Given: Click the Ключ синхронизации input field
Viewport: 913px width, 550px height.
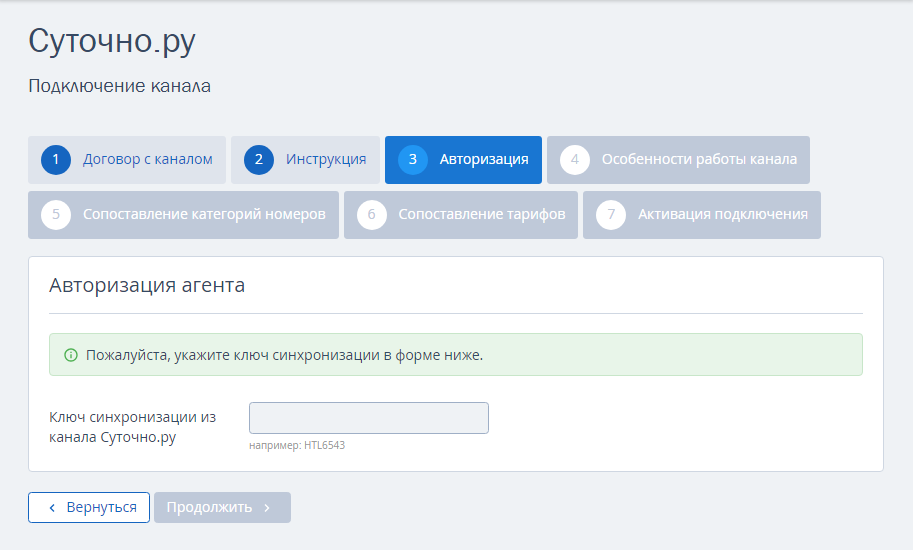Looking at the screenshot, I should 369,418.
